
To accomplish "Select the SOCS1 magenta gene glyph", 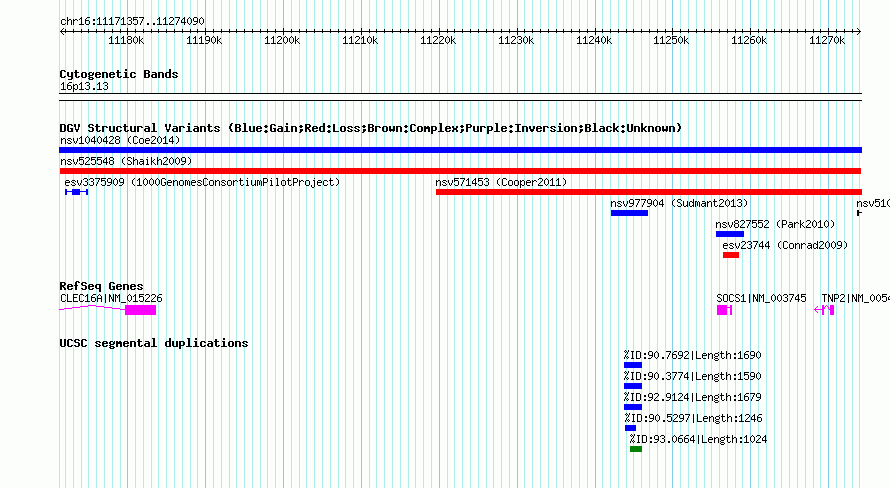I will [724, 310].
